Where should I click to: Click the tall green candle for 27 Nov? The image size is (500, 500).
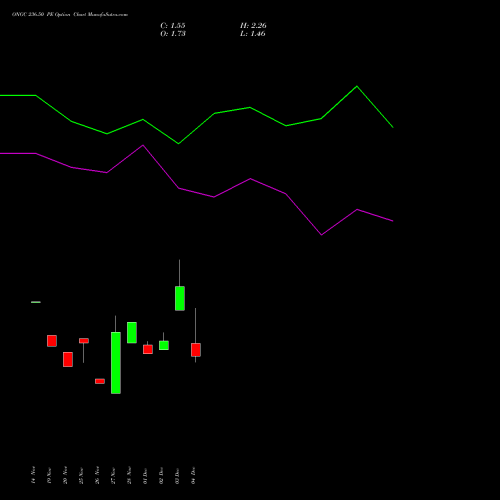pyautogui.click(x=116, y=363)
